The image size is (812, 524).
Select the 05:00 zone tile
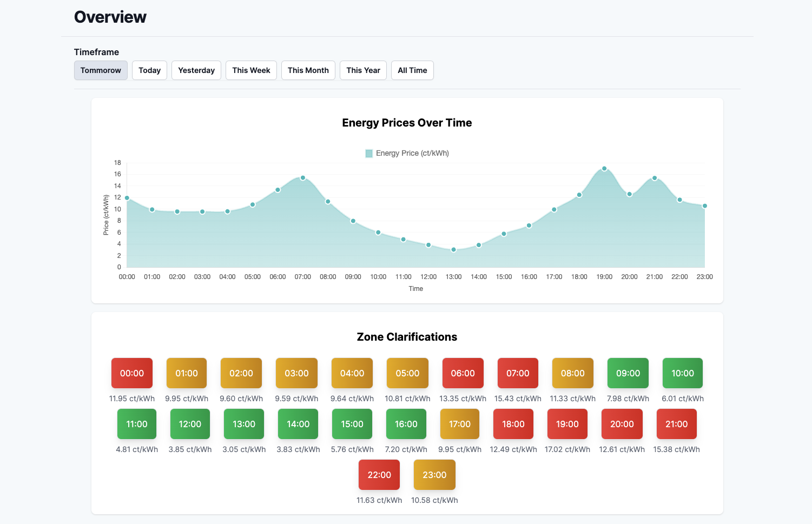coord(407,373)
